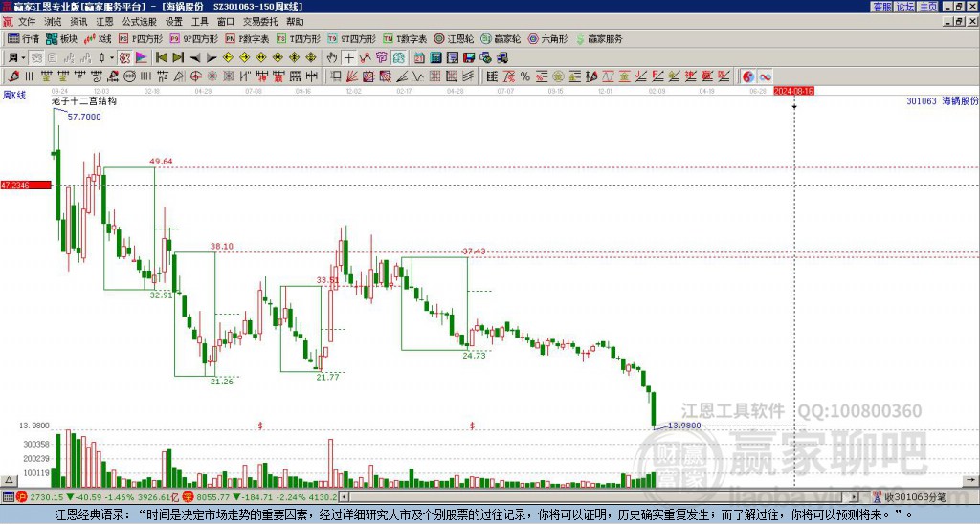980x524 pixels.
Task: Open the 行情 market quotes view
Action: click(24, 38)
